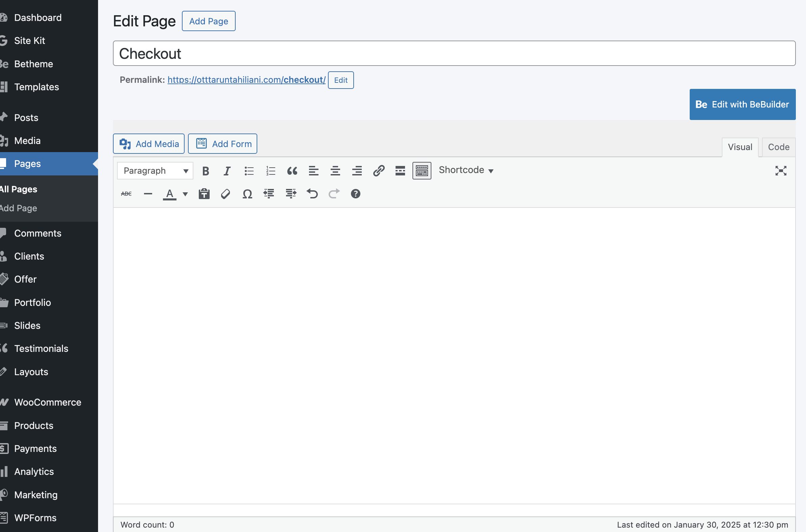Screen dimensions: 806x532
Task: Apply the text color swatch button
Action: [170, 194]
